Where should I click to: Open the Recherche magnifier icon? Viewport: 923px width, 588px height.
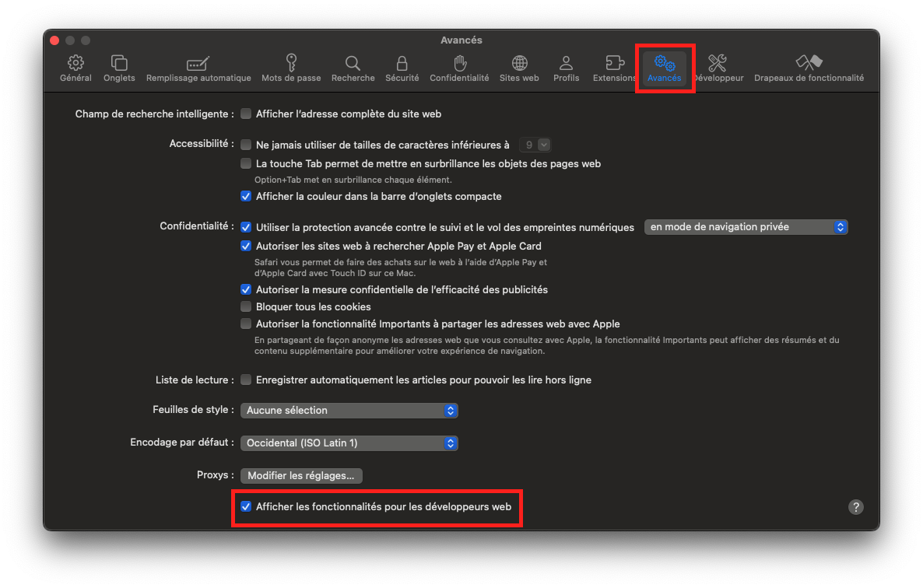(x=353, y=63)
